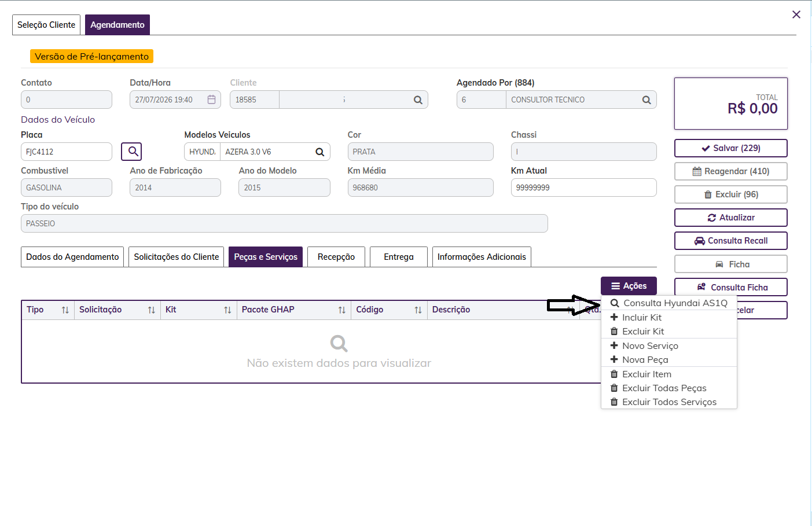This screenshot has width=812, height=526.
Task: Open Dados do Agendamento tab
Action: (x=72, y=257)
